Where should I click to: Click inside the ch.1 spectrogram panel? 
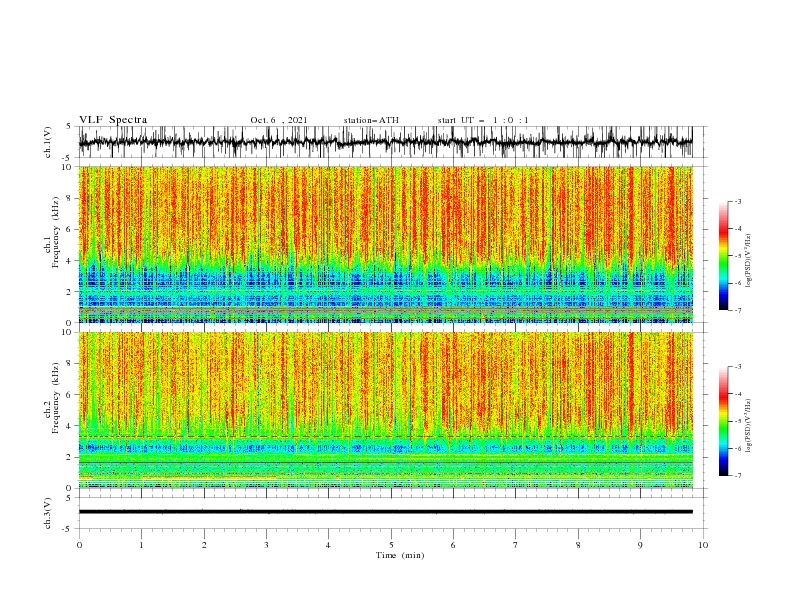[x=385, y=244]
